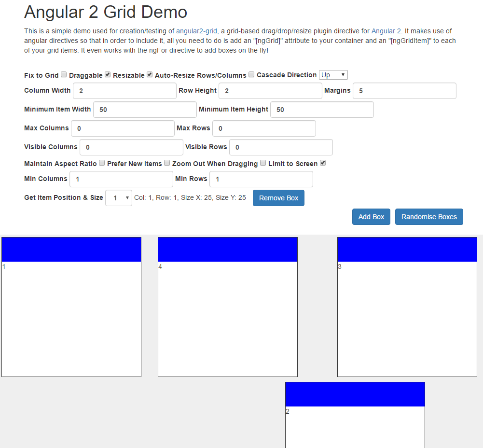Click the Randomise Boxes button
The image size is (483, 448).
coord(429,217)
